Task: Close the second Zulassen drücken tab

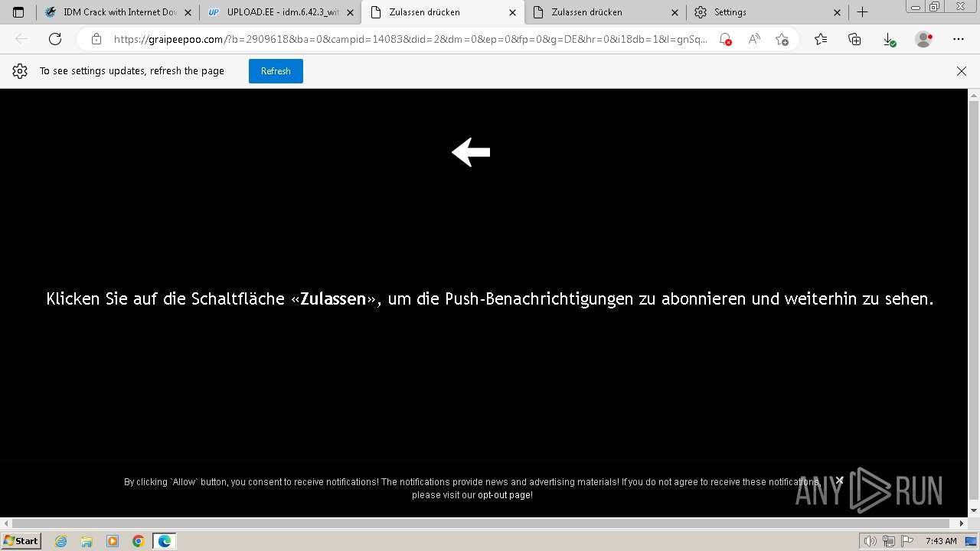Action: [675, 12]
